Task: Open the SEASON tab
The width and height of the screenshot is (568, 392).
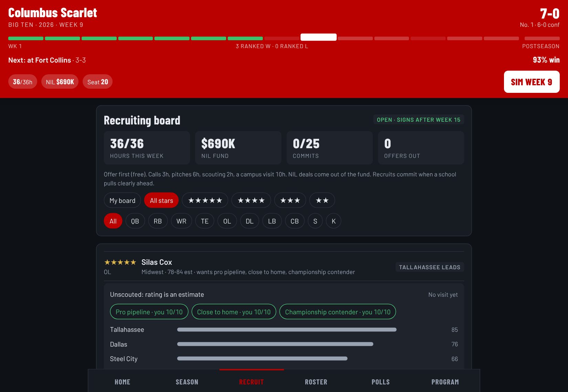Action: [187, 382]
